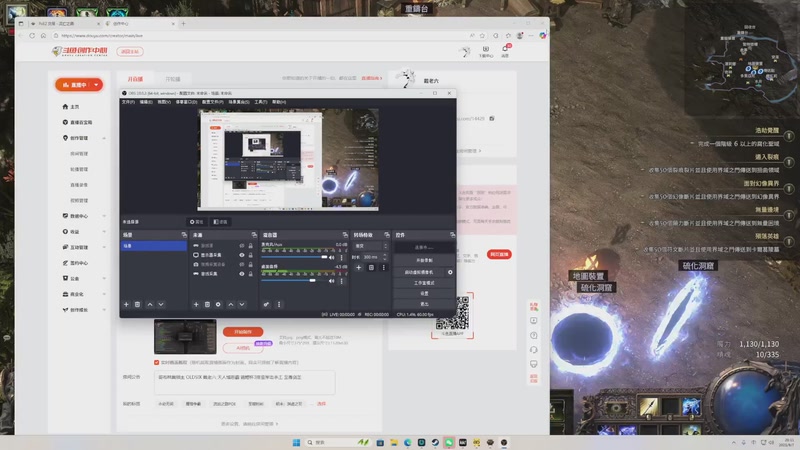The width and height of the screenshot is (800, 450).
Task: Open source properties gear in Sources panel
Action: pyautogui.click(x=218, y=305)
